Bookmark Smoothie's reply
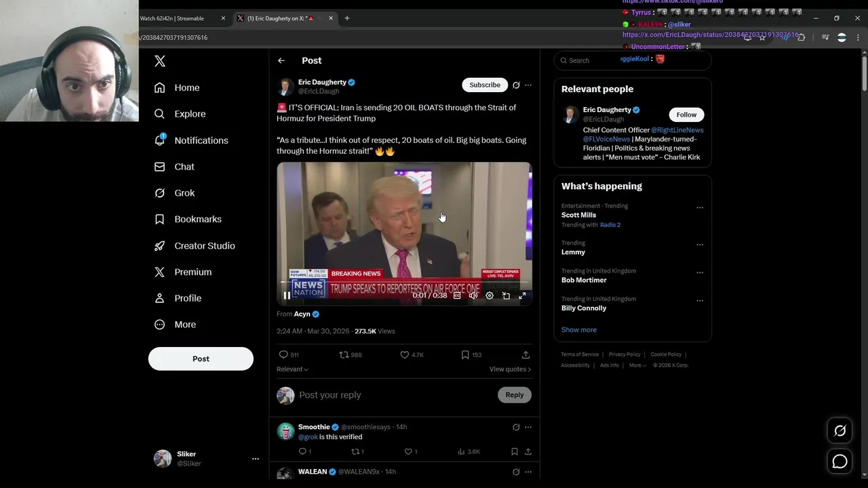This screenshot has height=488, width=868. (x=514, y=451)
